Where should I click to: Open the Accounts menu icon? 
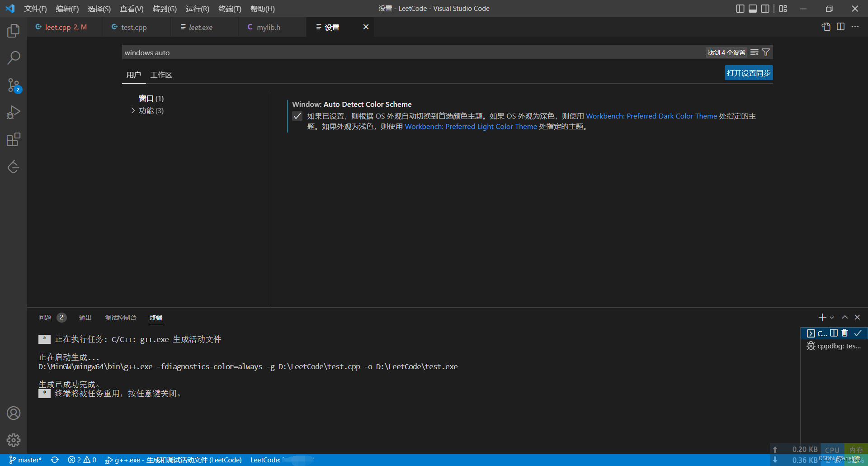[14, 413]
